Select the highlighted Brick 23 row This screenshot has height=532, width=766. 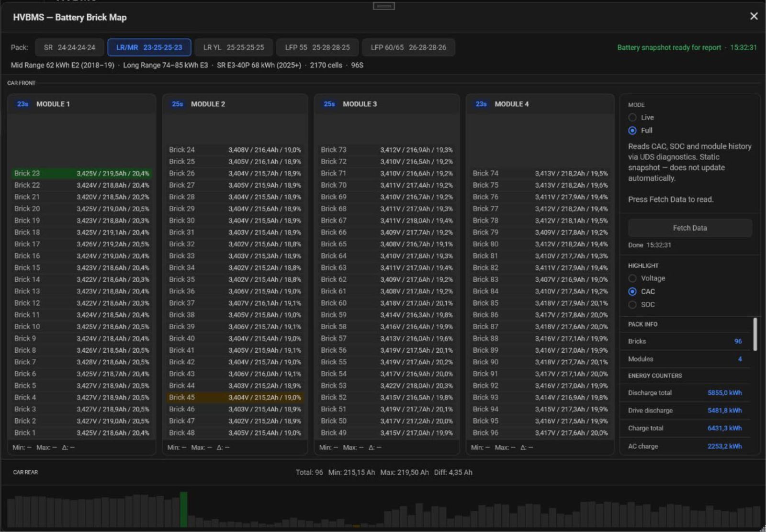pyautogui.click(x=81, y=173)
